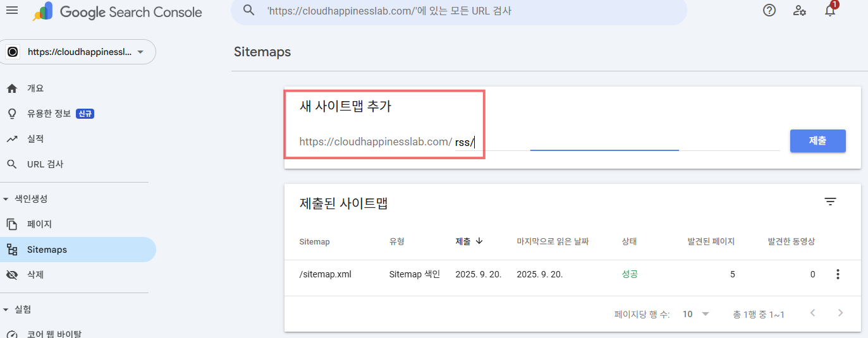Image resolution: width=868 pixels, height=338 pixels.
Task: Open the notifications bell
Action: tap(830, 9)
